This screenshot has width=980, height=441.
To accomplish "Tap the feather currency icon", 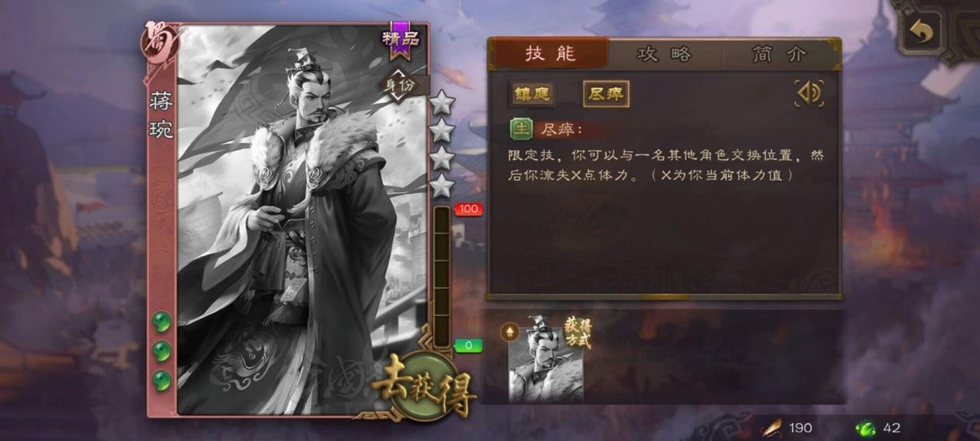I will click(x=772, y=427).
